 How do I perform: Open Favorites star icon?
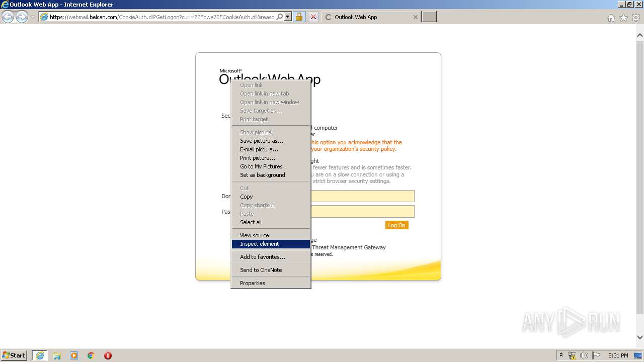pos(623,18)
